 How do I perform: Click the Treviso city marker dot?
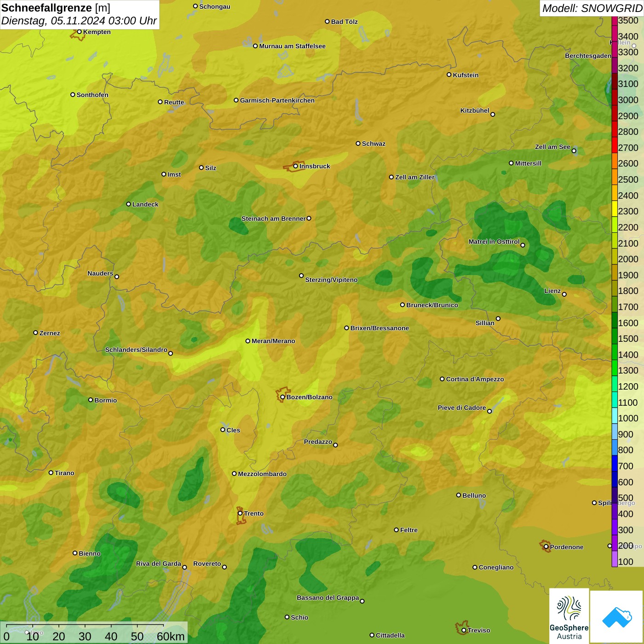pyautogui.click(x=464, y=630)
